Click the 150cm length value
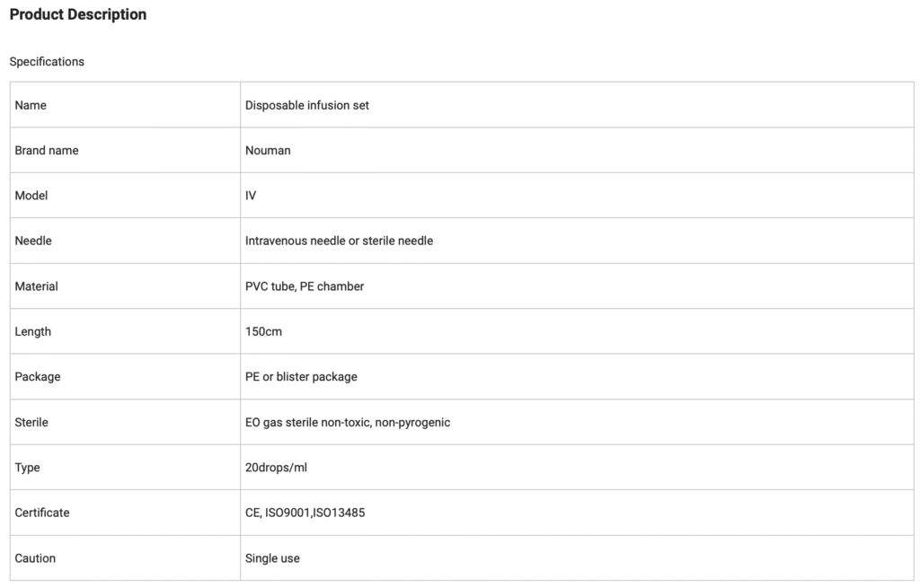 click(261, 331)
